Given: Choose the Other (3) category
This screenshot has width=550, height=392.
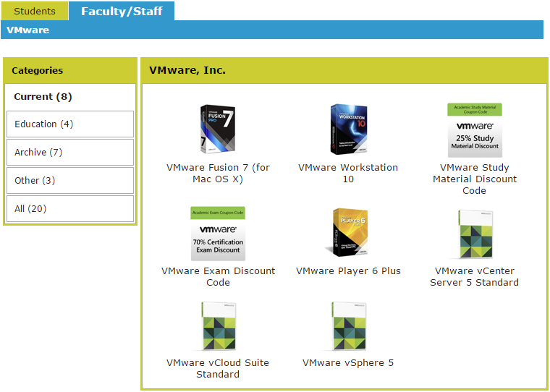Looking at the screenshot, I should tap(70, 181).
